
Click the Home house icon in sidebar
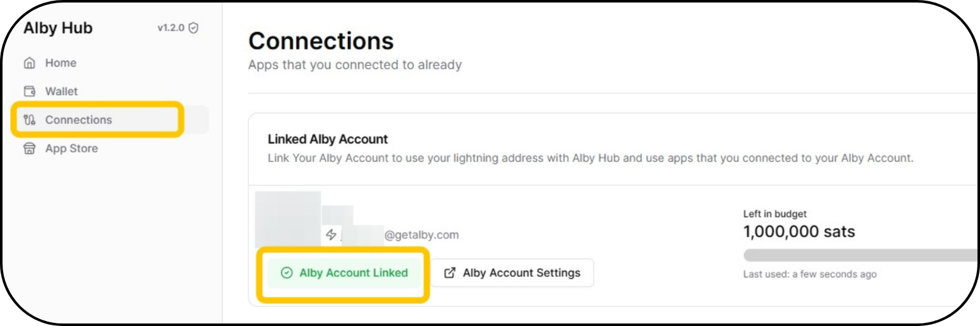[29, 63]
